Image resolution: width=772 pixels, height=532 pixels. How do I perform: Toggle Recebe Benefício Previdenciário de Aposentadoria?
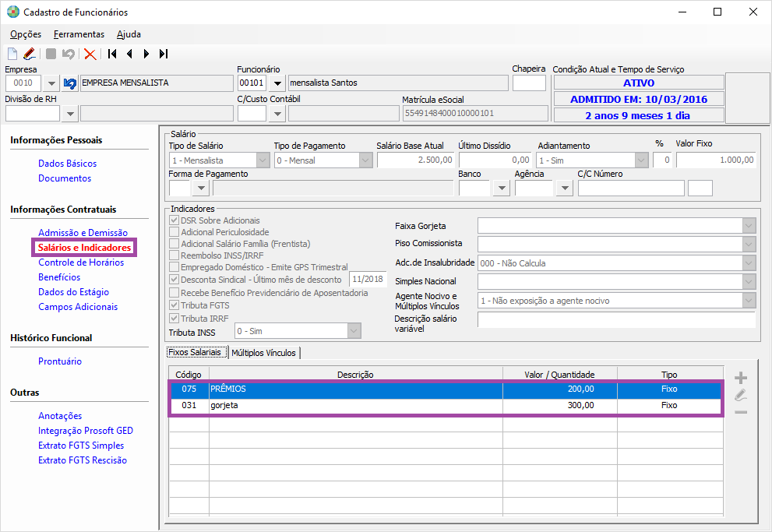click(x=174, y=293)
